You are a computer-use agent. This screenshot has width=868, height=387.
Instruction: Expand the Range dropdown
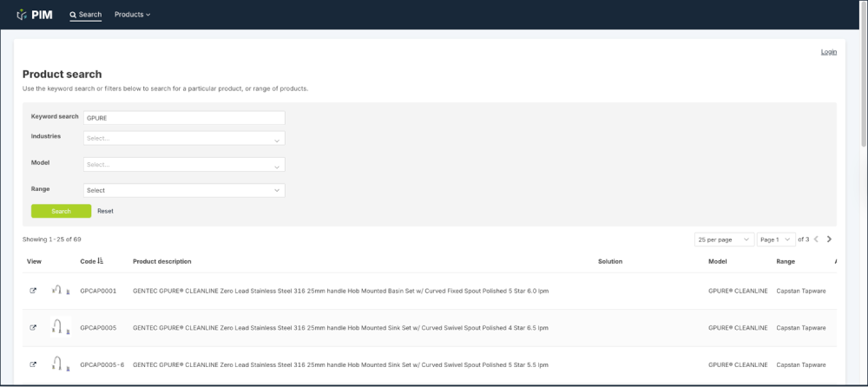click(184, 190)
